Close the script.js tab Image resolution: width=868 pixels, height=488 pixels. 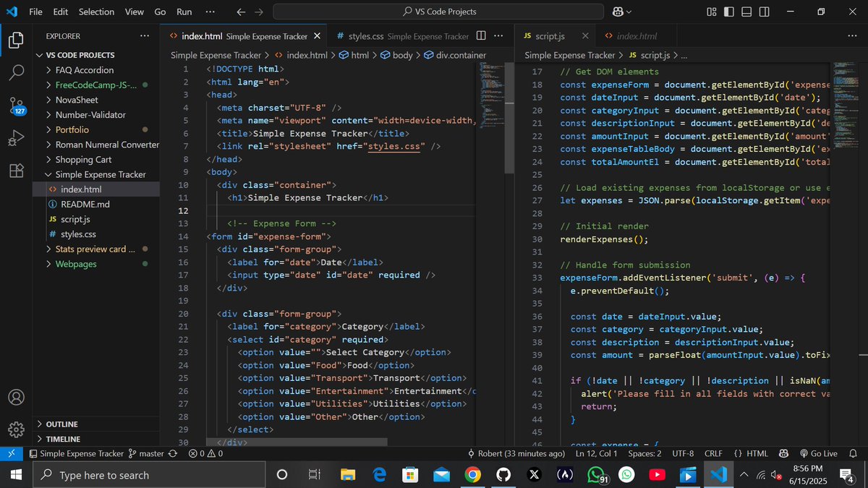pyautogui.click(x=584, y=36)
